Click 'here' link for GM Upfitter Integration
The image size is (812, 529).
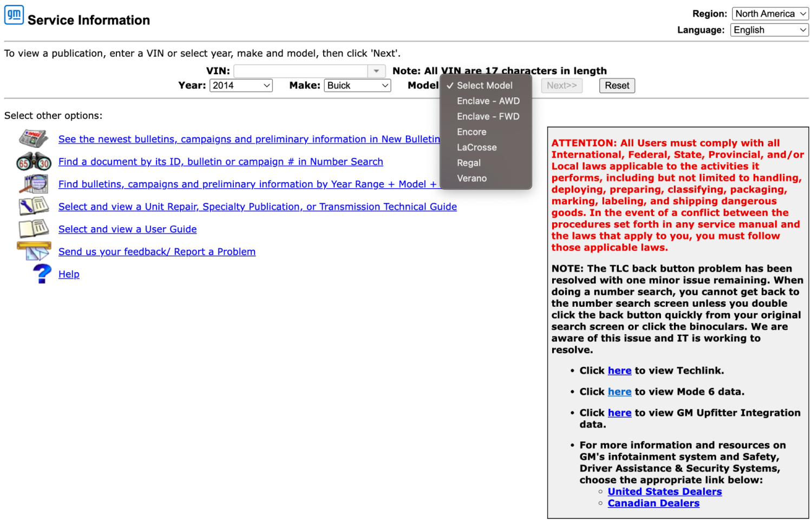619,413
